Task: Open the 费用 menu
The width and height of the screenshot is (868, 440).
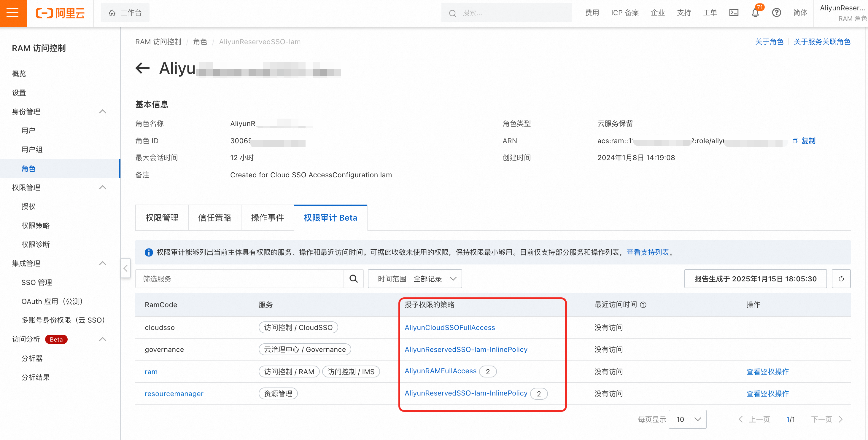Action: [x=592, y=13]
